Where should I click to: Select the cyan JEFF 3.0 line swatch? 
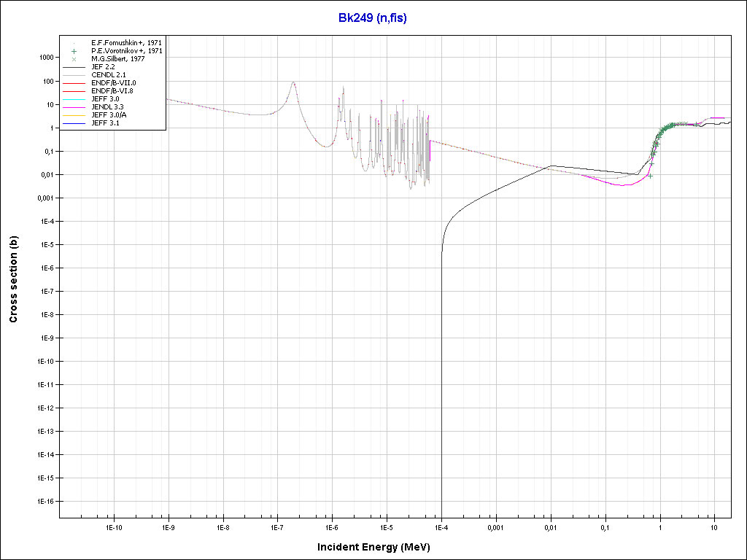(x=74, y=98)
